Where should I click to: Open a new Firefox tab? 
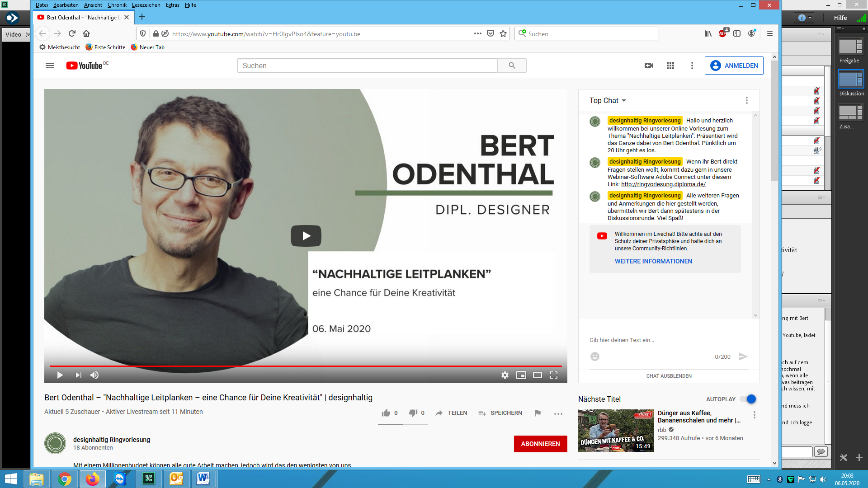click(142, 17)
